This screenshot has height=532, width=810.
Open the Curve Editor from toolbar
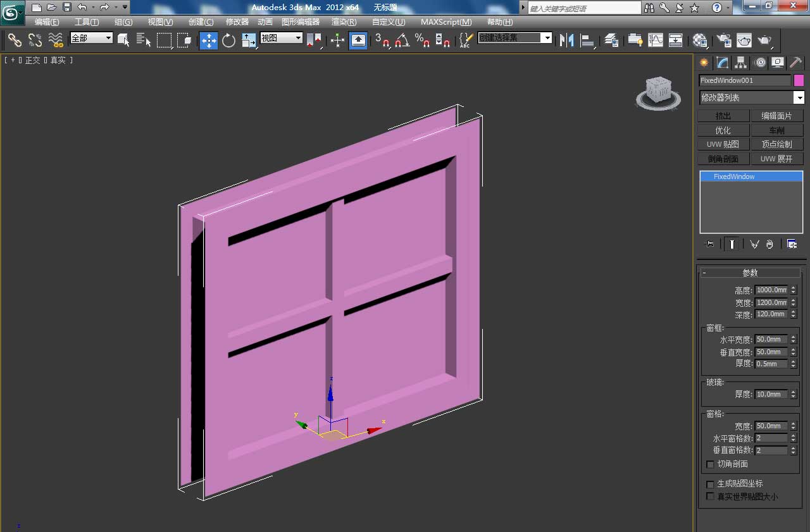pyautogui.click(x=656, y=40)
